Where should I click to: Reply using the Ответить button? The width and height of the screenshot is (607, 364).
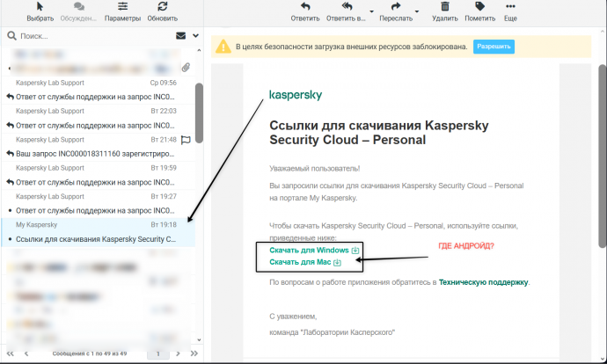click(x=305, y=11)
